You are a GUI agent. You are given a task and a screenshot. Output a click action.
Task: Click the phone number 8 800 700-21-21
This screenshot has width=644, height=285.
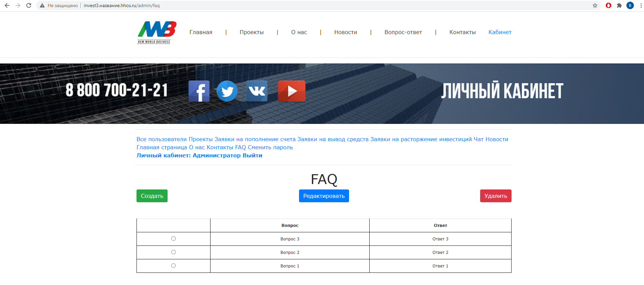(117, 90)
